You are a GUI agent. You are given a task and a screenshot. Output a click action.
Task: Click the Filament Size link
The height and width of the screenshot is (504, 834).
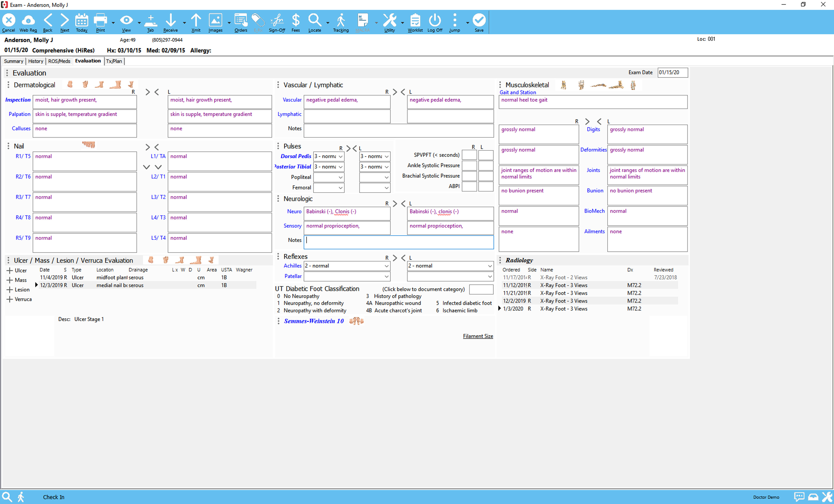click(478, 336)
